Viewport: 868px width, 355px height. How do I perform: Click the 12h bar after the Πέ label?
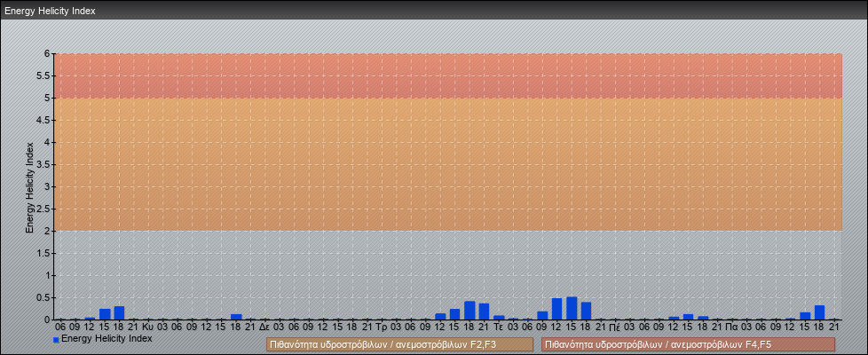(x=674, y=318)
